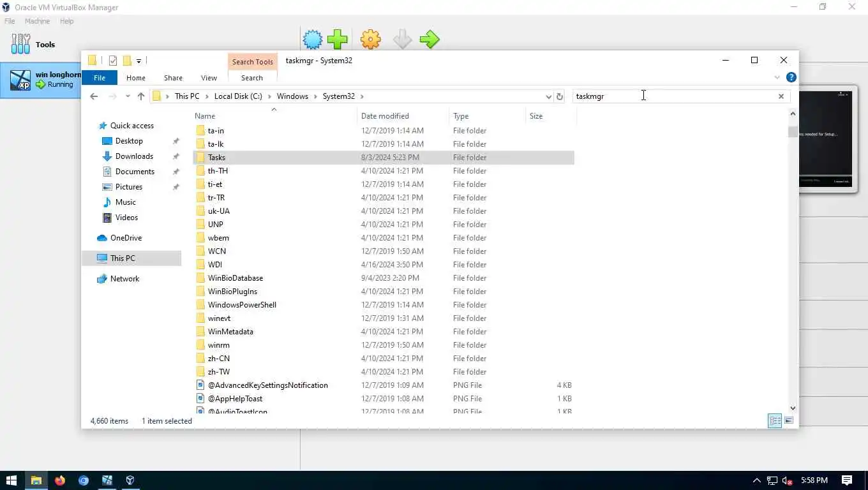
Task: Open Videos in navigation pane
Action: 126,218
